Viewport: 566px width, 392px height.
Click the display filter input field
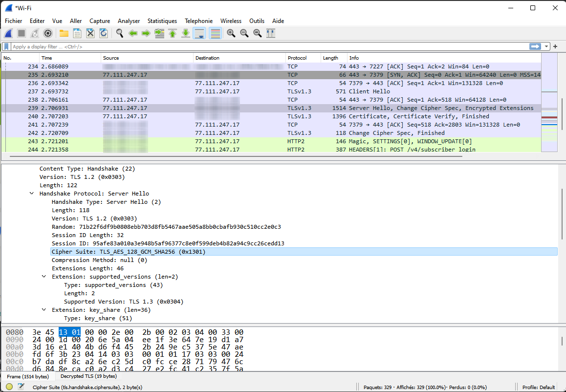click(269, 46)
